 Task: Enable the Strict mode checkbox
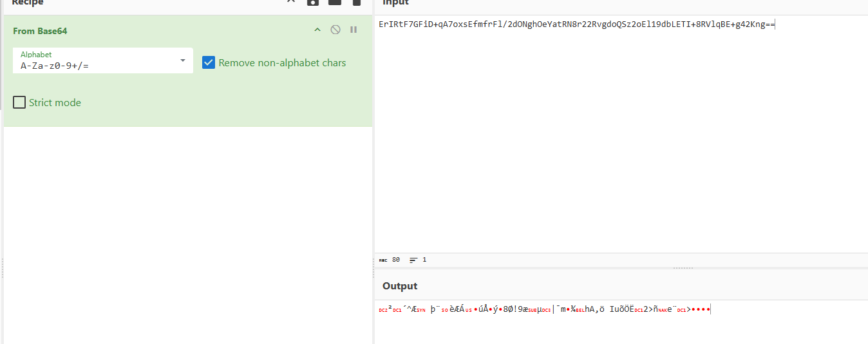pos(19,102)
